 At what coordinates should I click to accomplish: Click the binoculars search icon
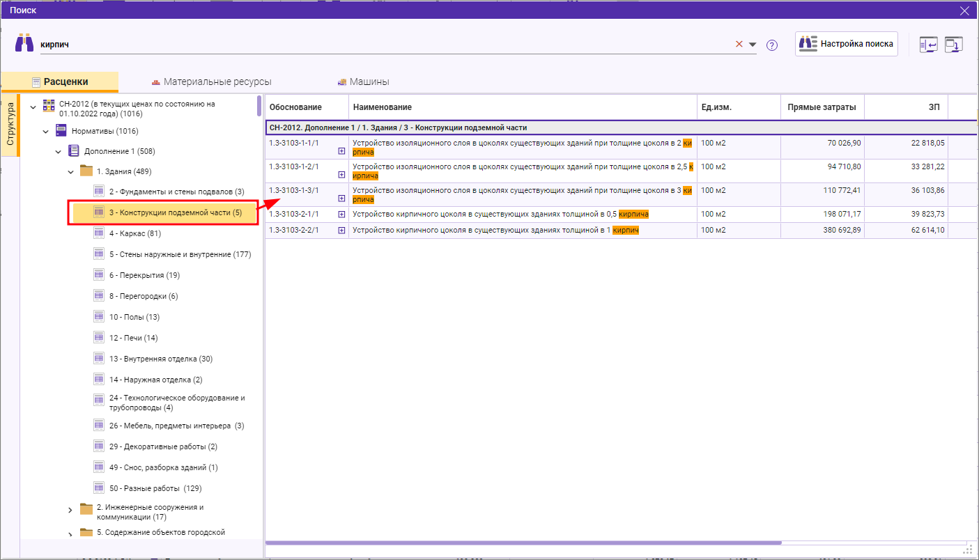click(x=24, y=43)
